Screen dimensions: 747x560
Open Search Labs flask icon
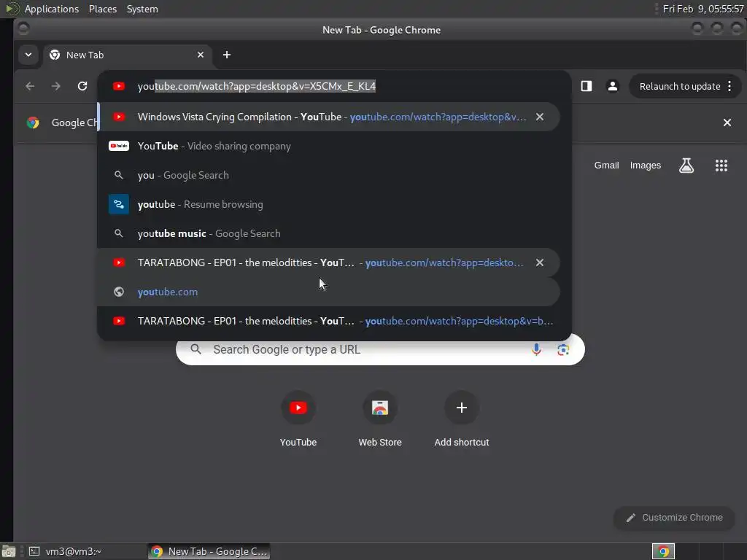pos(686,166)
